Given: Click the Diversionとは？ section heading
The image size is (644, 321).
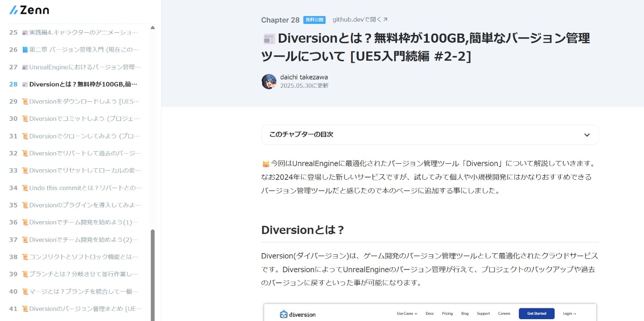Looking at the screenshot, I should [x=303, y=230].
